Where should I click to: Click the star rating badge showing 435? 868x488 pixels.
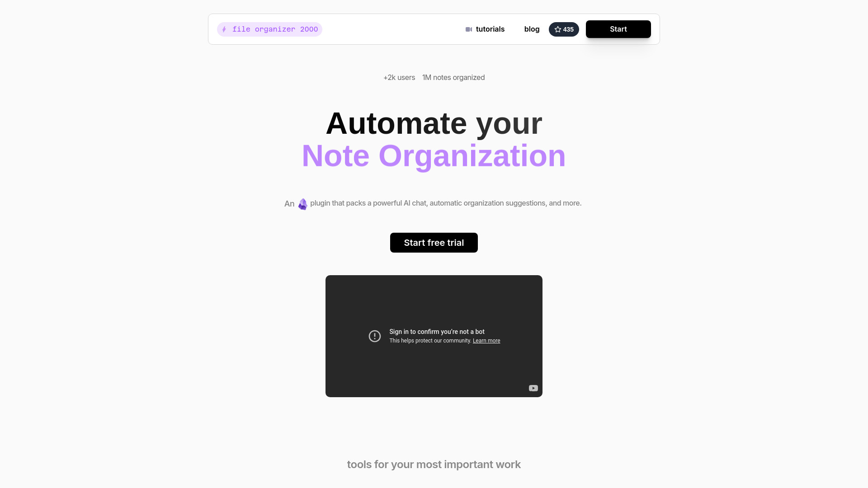(563, 28)
